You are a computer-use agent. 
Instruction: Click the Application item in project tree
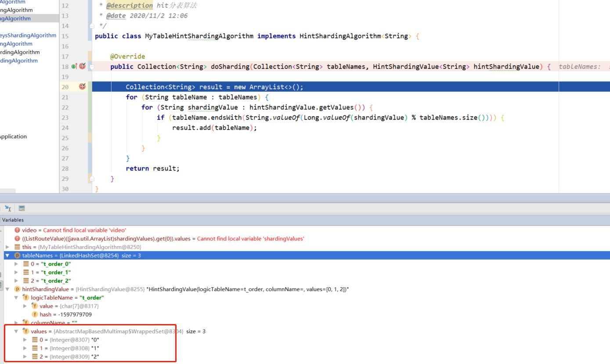(x=13, y=137)
